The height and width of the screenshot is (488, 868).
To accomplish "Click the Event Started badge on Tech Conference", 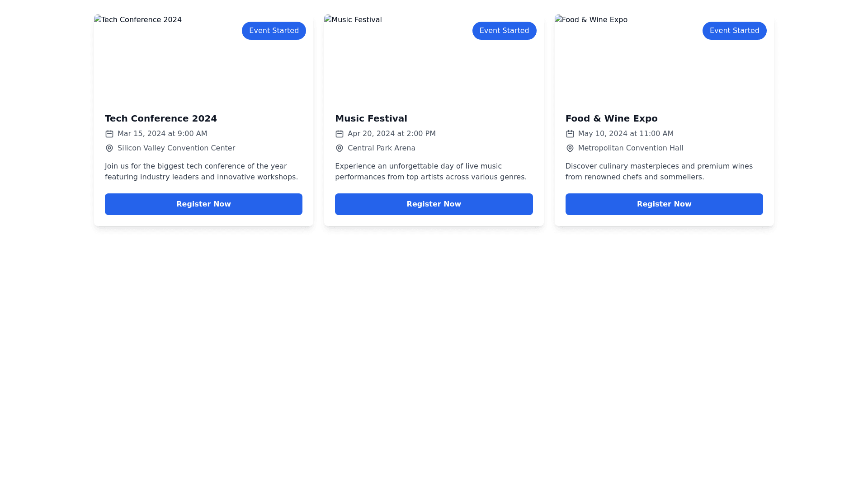I will [x=274, y=31].
